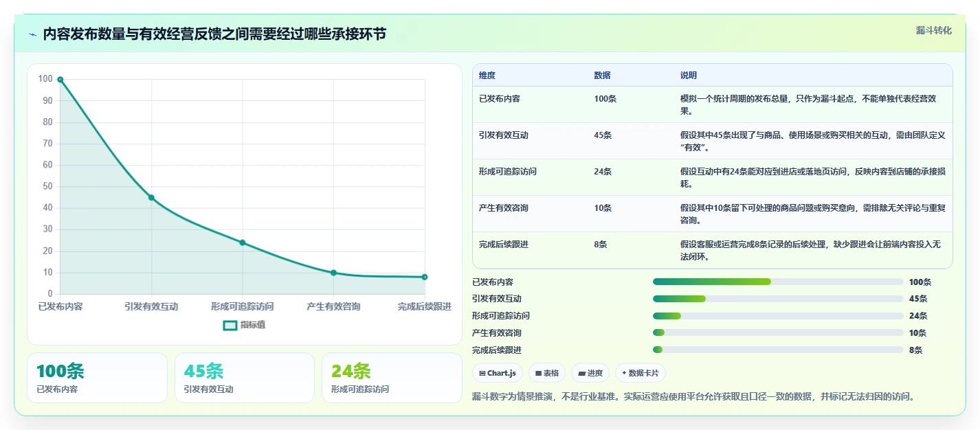Click the Chart.js chip
The width and height of the screenshot is (980, 430).
coord(498,373)
